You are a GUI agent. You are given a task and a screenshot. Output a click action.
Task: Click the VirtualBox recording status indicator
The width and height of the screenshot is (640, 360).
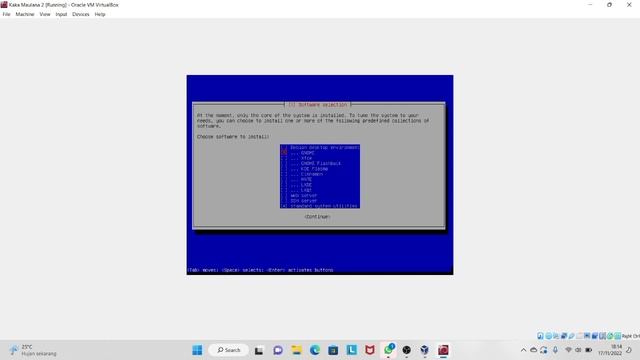tap(595, 336)
